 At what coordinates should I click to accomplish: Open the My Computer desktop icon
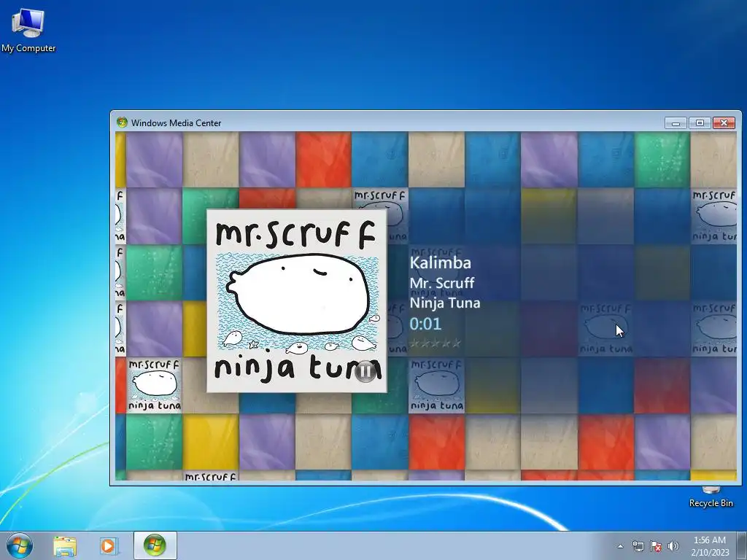pyautogui.click(x=28, y=29)
